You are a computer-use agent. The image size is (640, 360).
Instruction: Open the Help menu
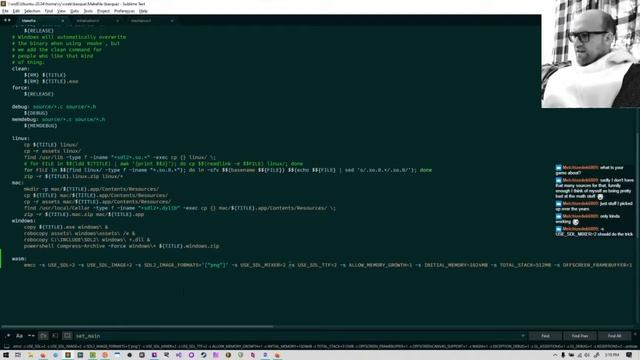(143, 11)
